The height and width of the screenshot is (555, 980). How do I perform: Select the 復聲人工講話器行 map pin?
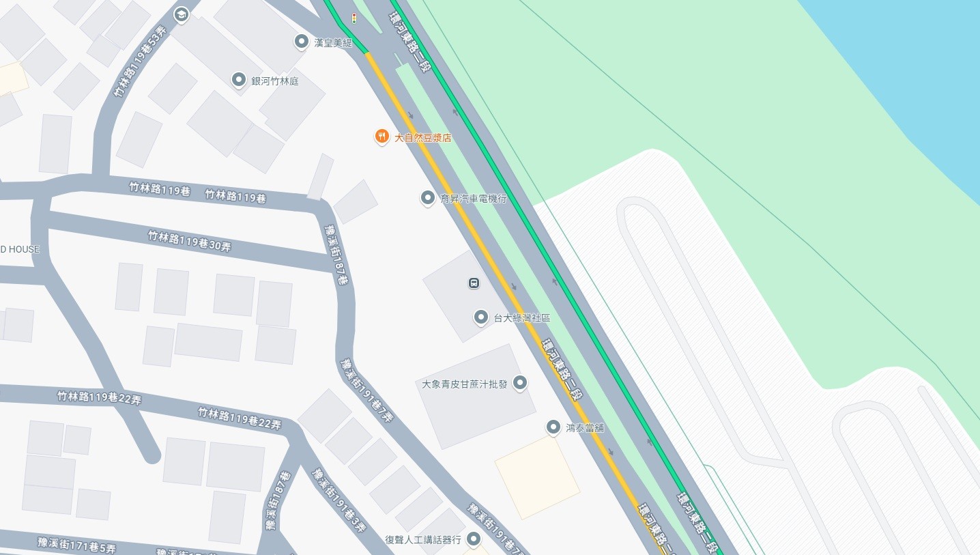click(473, 539)
